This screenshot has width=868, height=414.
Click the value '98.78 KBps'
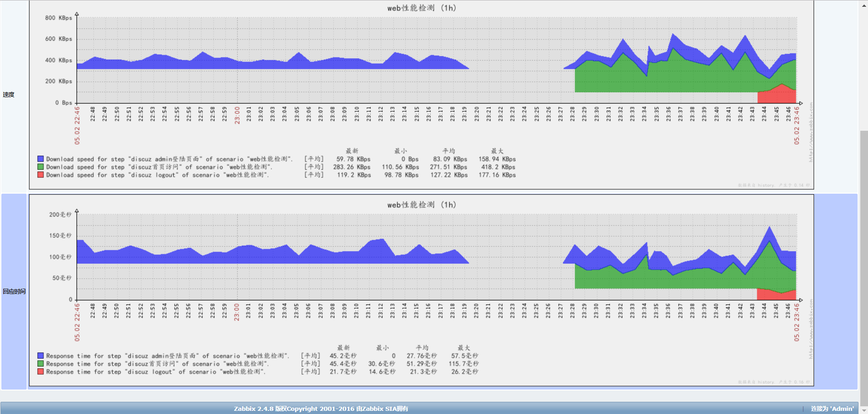402,175
